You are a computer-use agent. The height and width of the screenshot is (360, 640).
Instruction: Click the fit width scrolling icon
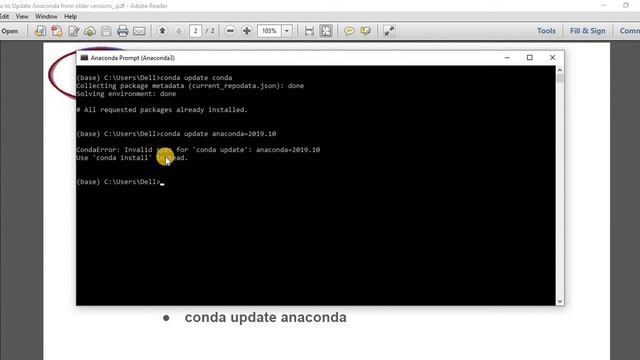point(309,31)
